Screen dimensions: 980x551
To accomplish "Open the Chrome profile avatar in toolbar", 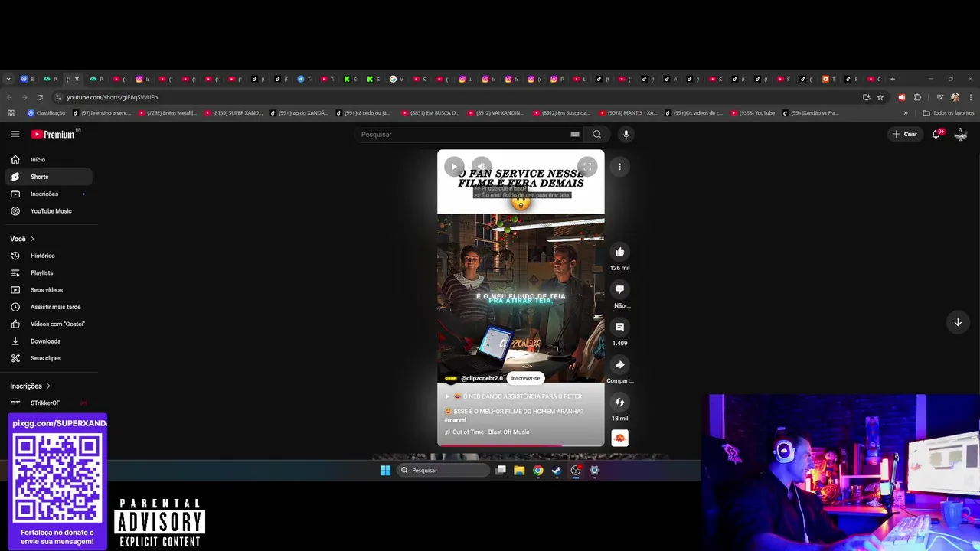I will click(955, 97).
